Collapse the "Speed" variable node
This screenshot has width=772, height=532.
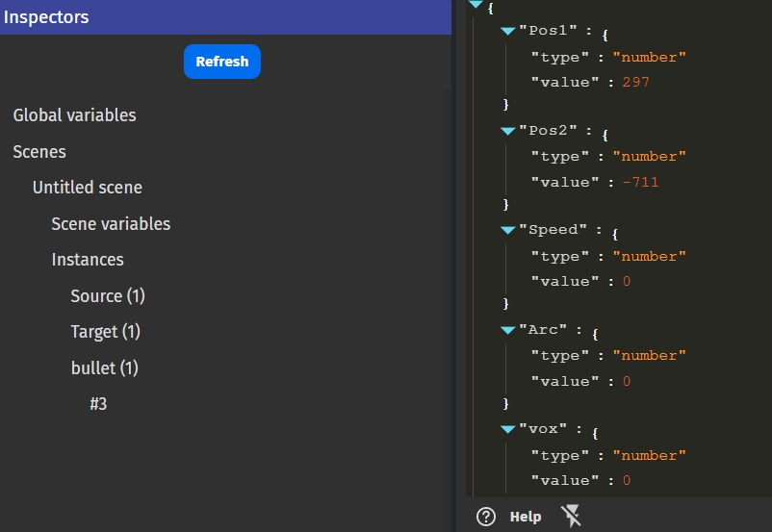pos(507,230)
